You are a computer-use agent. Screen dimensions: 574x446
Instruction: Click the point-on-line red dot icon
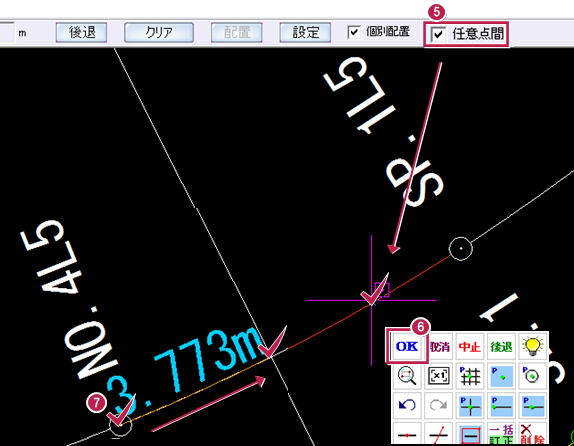coord(407,434)
